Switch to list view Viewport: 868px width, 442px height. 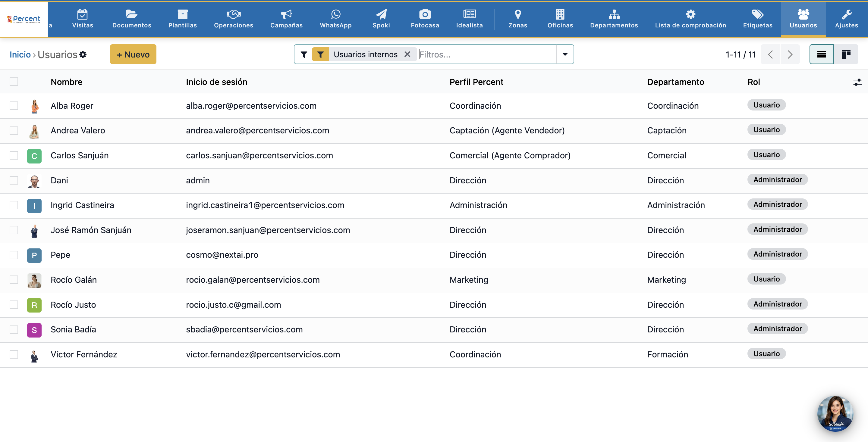(821, 54)
